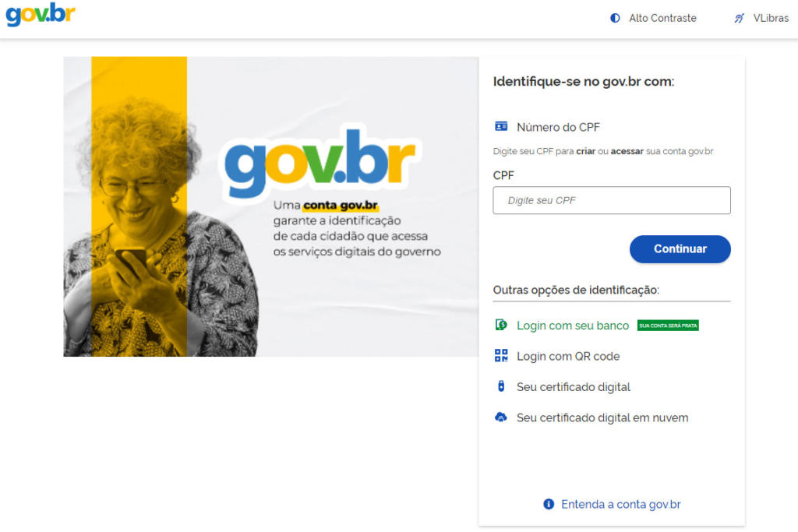Open Entenda a conta gov.br link

pos(620,504)
